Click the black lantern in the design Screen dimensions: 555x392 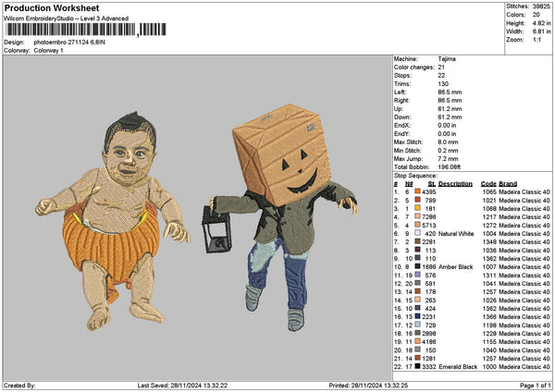tap(216, 230)
